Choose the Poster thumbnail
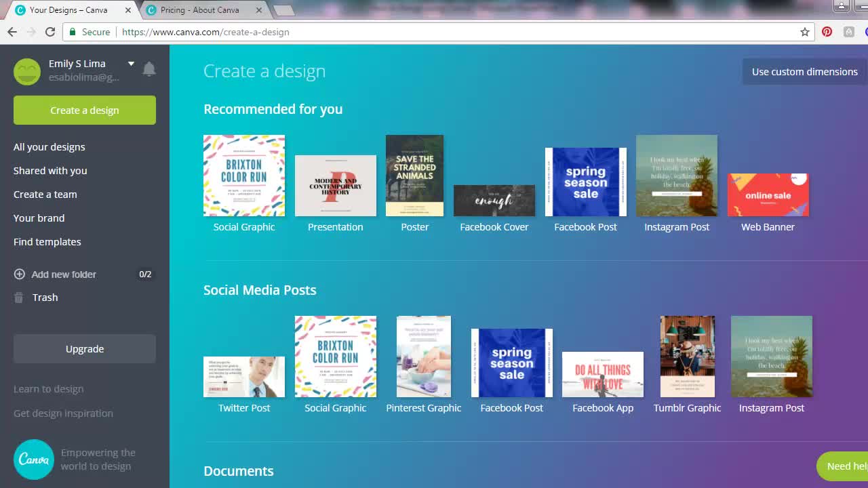 point(415,176)
